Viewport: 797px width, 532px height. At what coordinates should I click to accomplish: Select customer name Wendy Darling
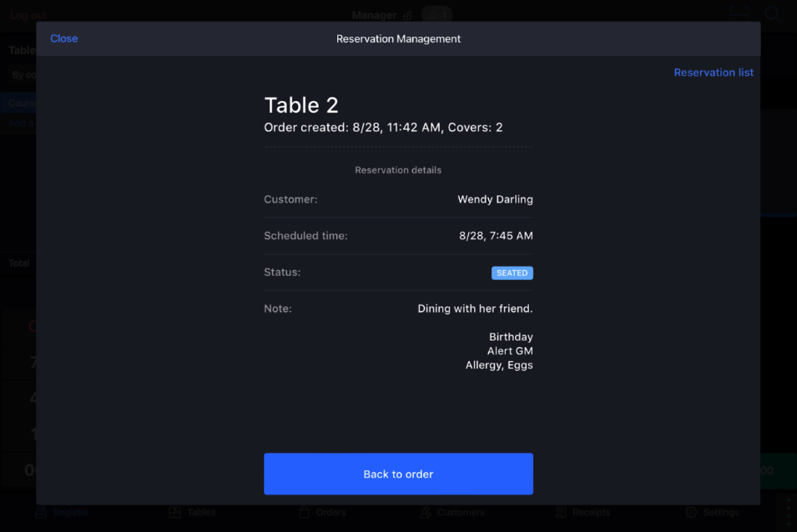click(x=495, y=199)
